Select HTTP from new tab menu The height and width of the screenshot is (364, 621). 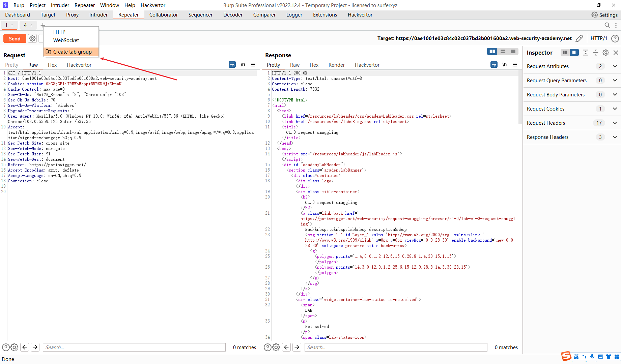59,32
